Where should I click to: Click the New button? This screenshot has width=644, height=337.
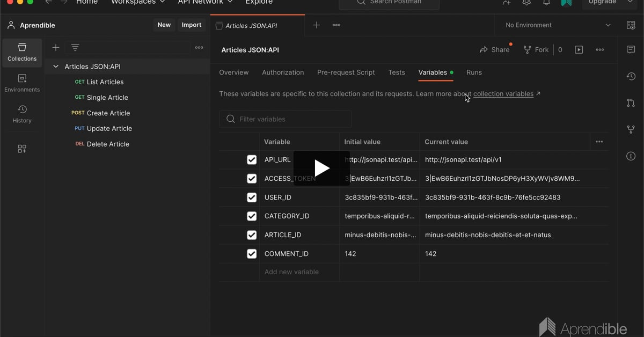point(164,25)
